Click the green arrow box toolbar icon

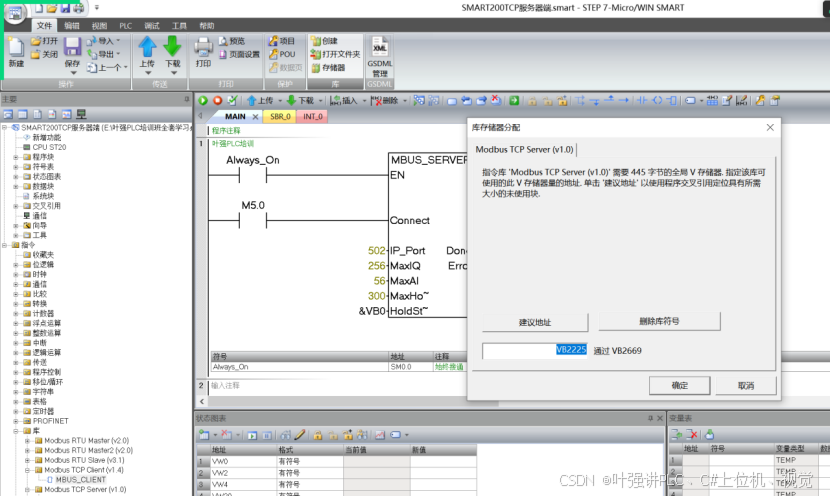[514, 100]
